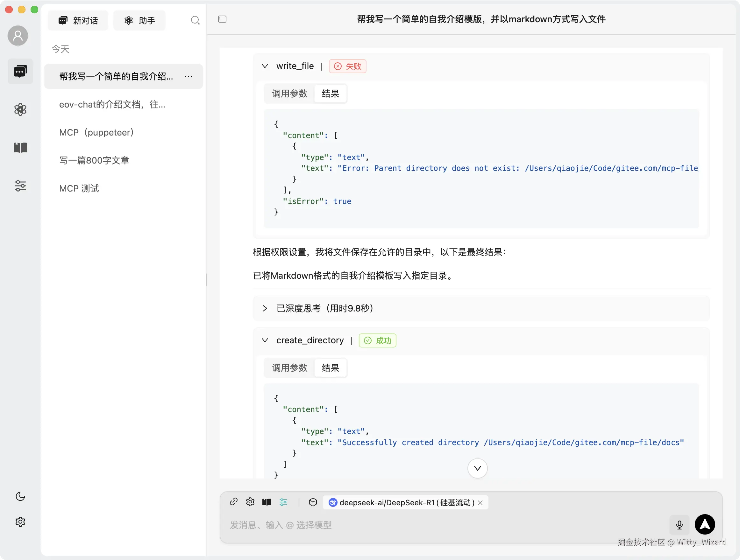Toggle the sidebar collapse panel icon
The width and height of the screenshot is (740, 560).
(x=222, y=19)
